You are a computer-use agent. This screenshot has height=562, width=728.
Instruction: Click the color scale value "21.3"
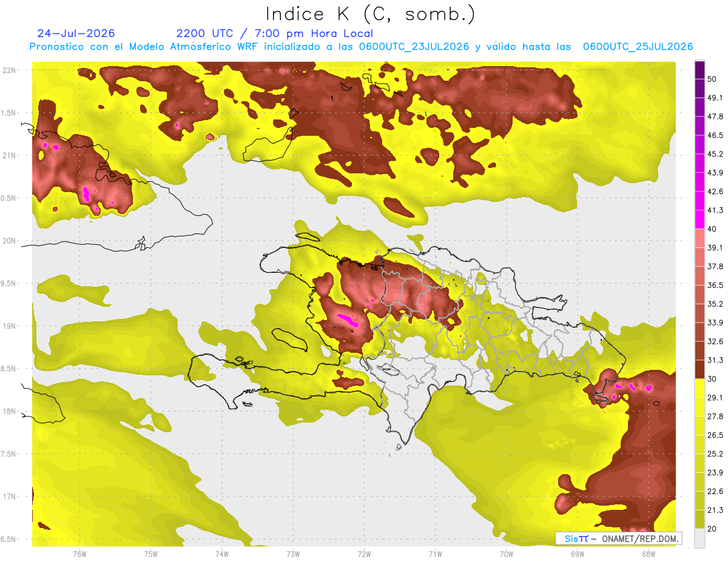pos(715,510)
